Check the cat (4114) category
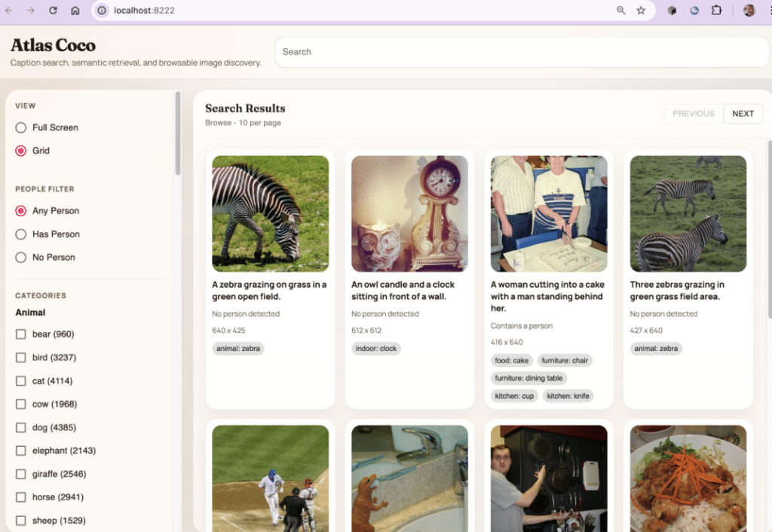This screenshot has width=772, height=532. 20,381
